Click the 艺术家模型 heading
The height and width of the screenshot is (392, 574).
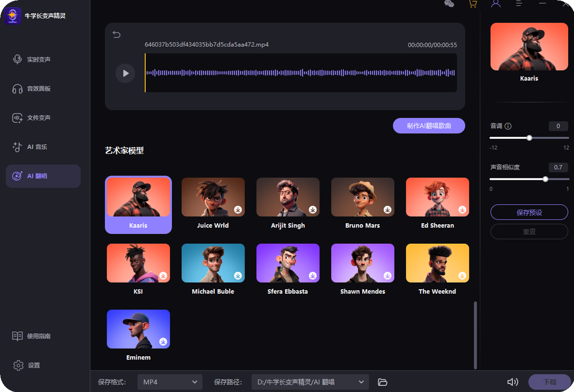click(124, 151)
